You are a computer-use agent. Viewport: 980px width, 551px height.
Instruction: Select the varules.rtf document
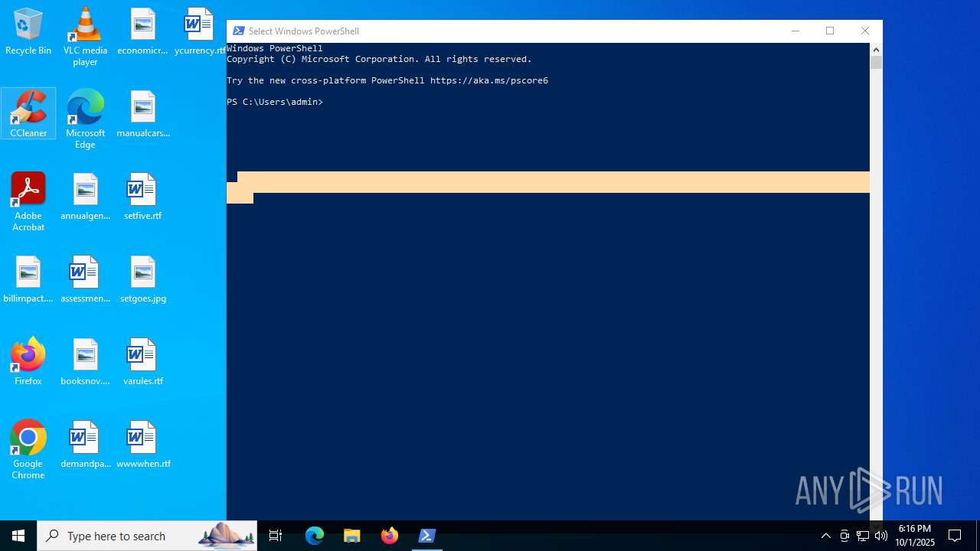pyautogui.click(x=142, y=362)
